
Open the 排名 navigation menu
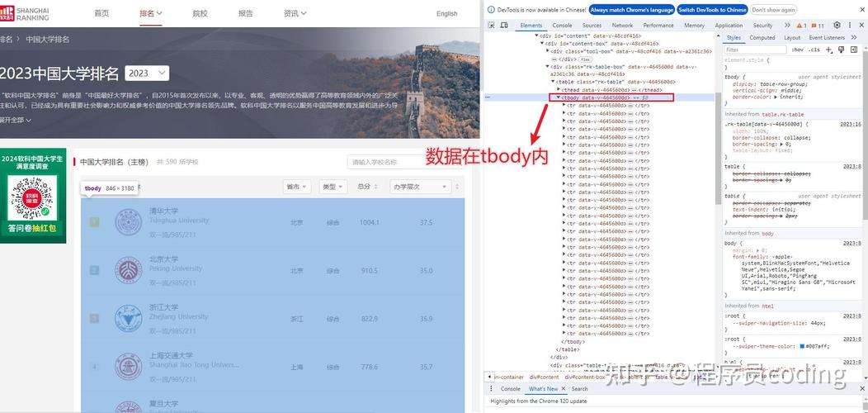click(150, 13)
